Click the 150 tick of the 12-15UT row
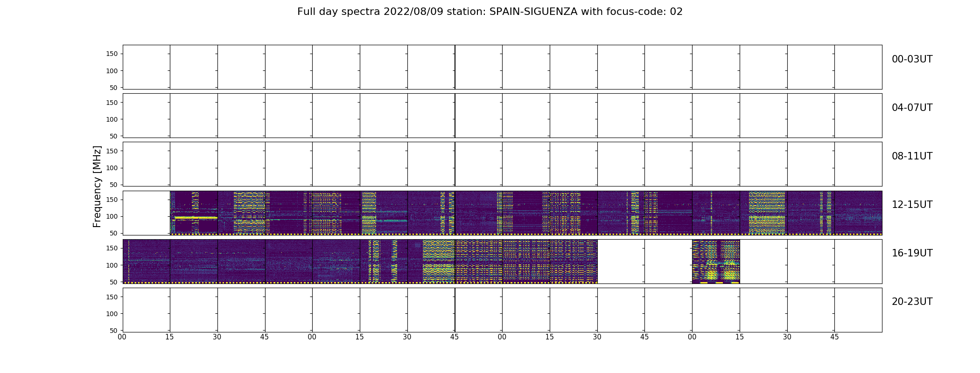The width and height of the screenshot is (980, 373). (x=112, y=200)
